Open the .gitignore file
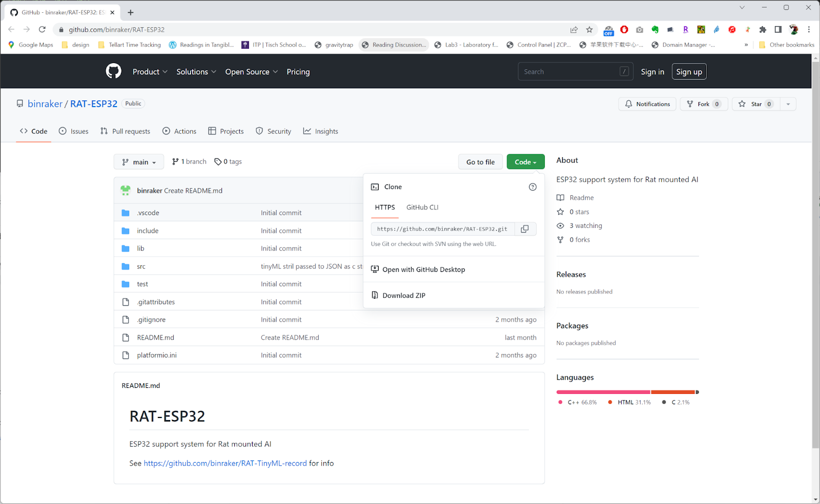The width and height of the screenshot is (820, 504). coord(151,320)
